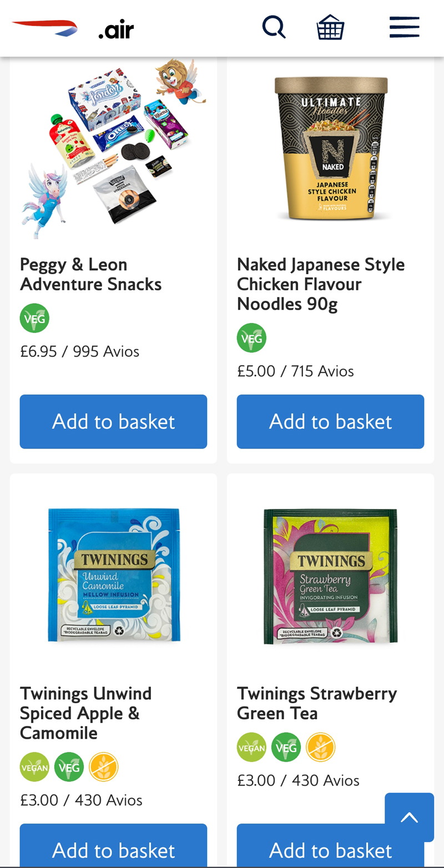Click gluten-free badge on Strawberry Green Tea
This screenshot has height=868, width=444.
(320, 747)
